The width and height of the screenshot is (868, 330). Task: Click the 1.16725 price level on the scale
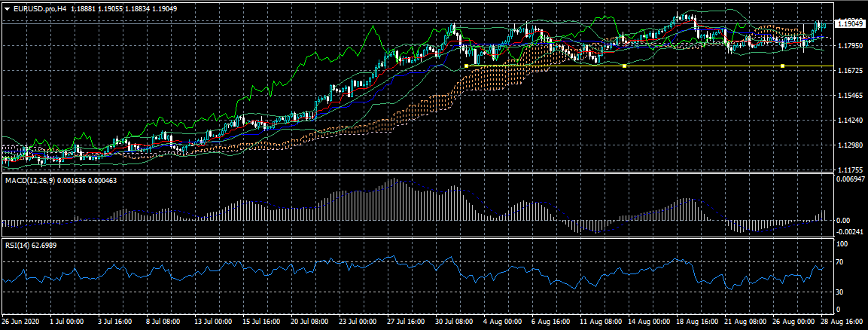[x=849, y=71]
